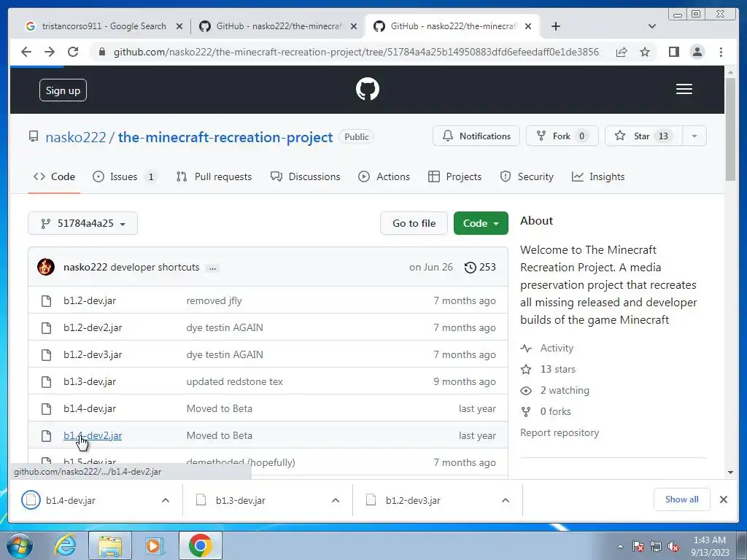
Task: Open the Windows Start menu
Action: [x=20, y=545]
